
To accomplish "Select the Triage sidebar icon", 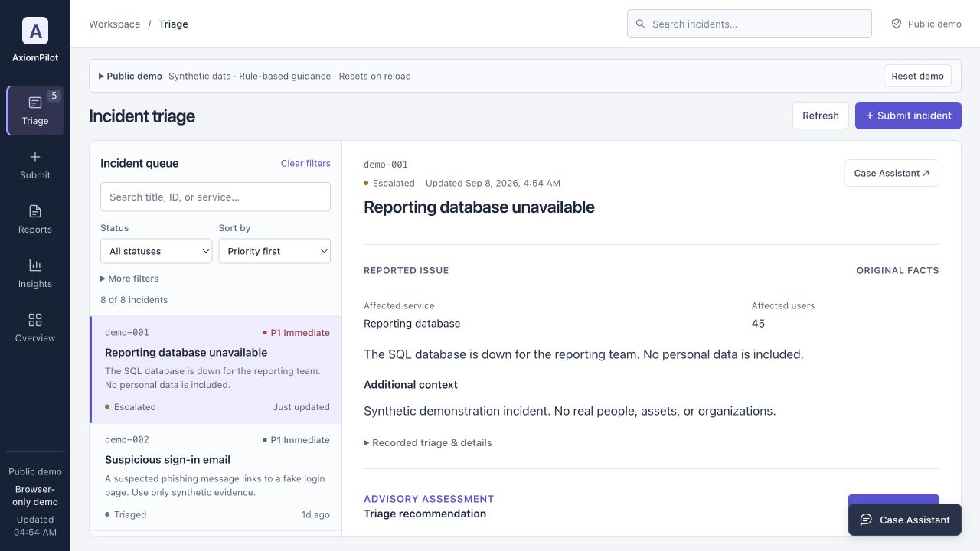I will point(35,103).
